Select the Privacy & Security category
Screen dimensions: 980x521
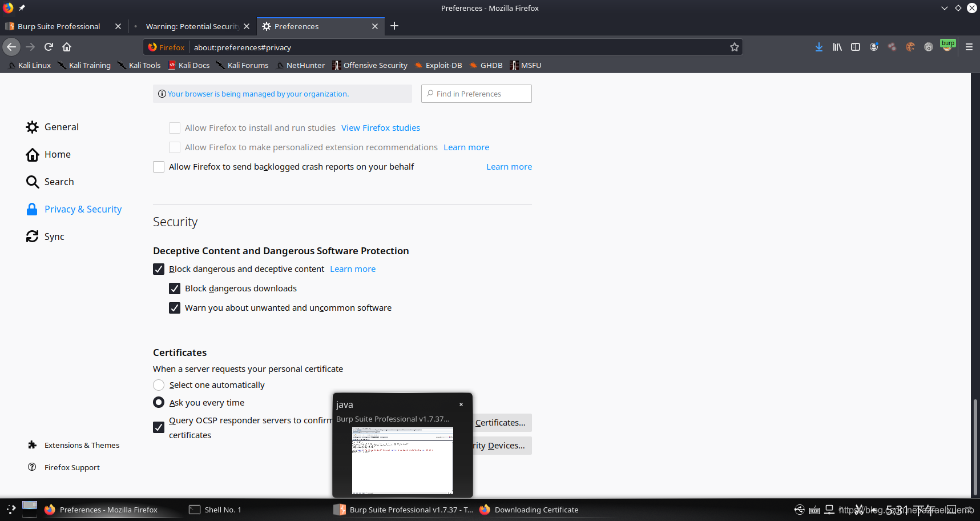pos(74,209)
